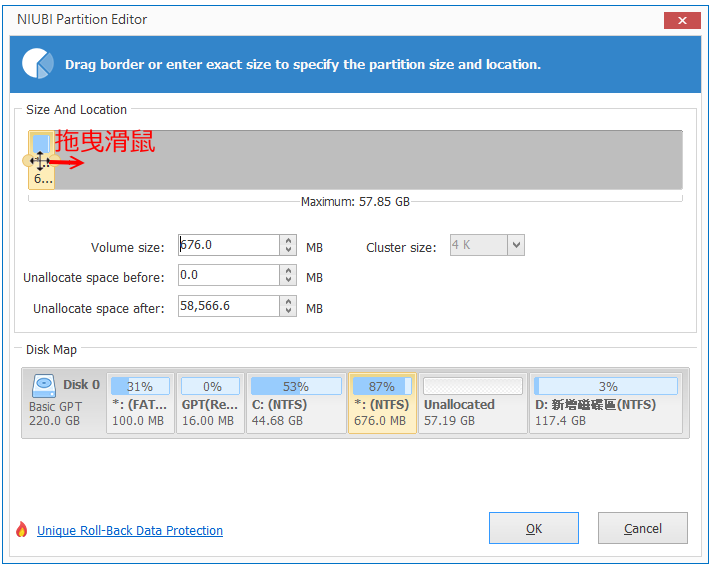Click the NIUBI pie chart logo icon
721x569 pixels.
(38, 63)
